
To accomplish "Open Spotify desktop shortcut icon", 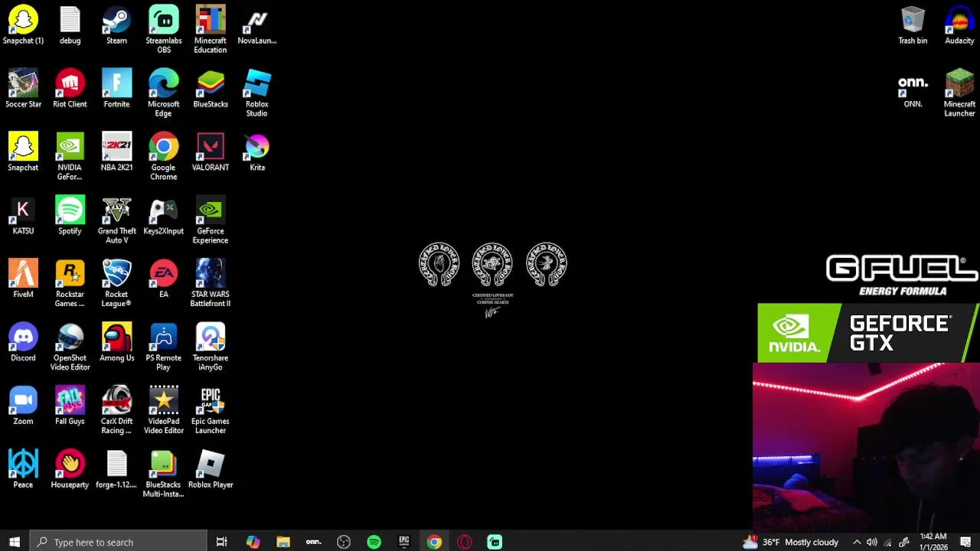I will pos(70,216).
